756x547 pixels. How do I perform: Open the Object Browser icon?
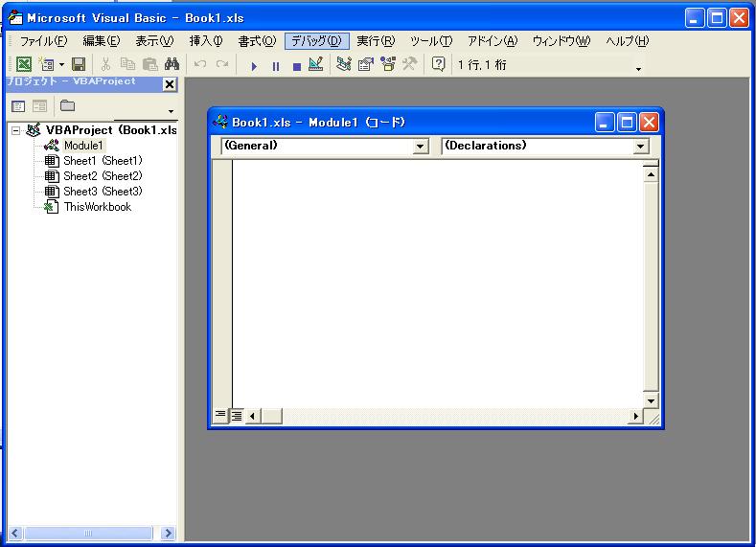click(x=388, y=64)
